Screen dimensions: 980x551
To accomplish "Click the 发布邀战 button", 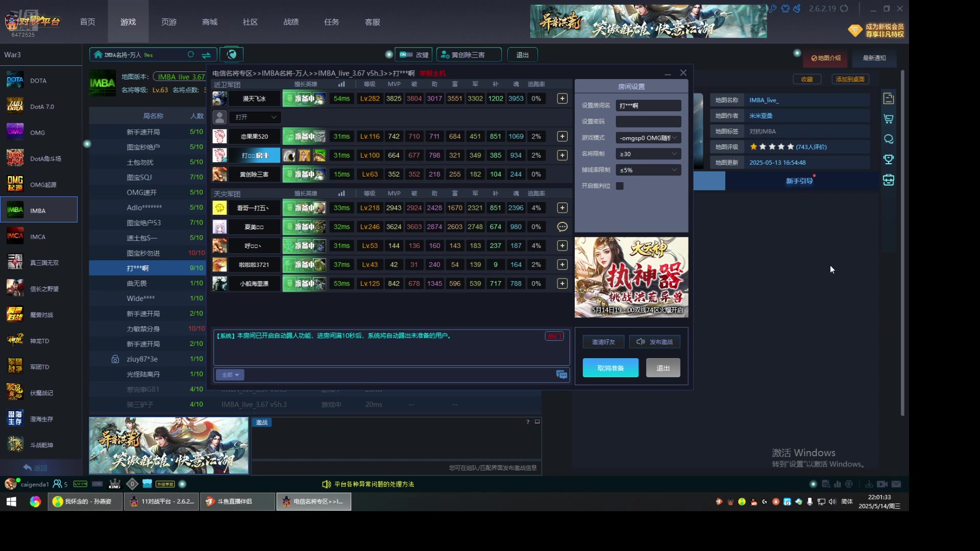I will coord(655,342).
